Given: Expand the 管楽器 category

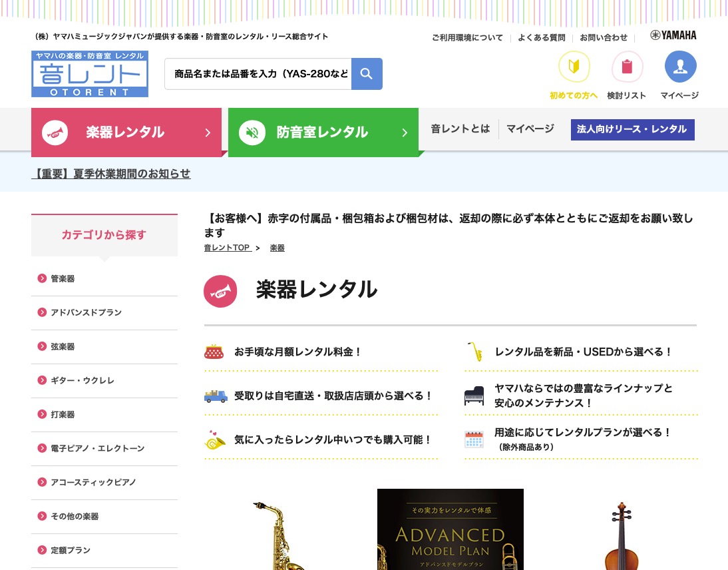Looking at the screenshot, I should (63, 278).
